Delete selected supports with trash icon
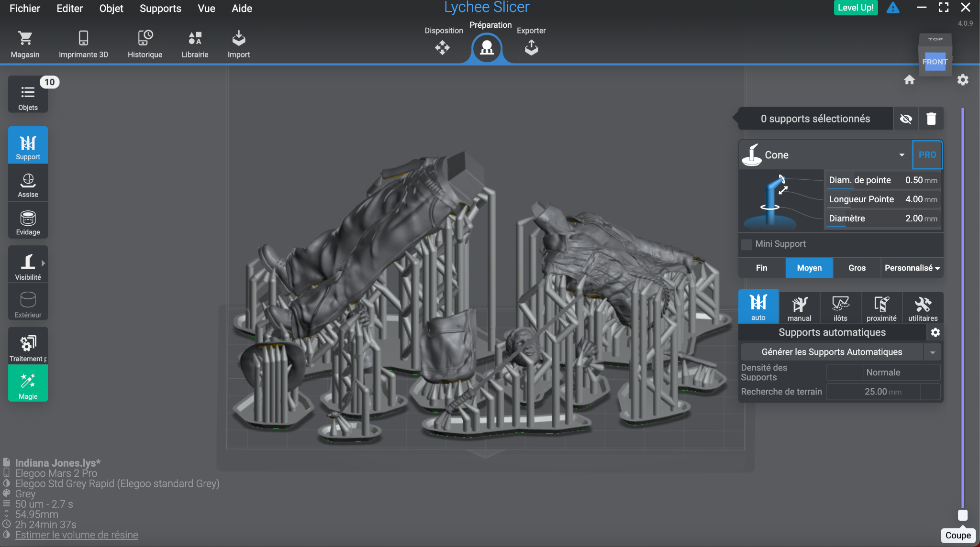The height and width of the screenshot is (547, 980). tap(931, 119)
